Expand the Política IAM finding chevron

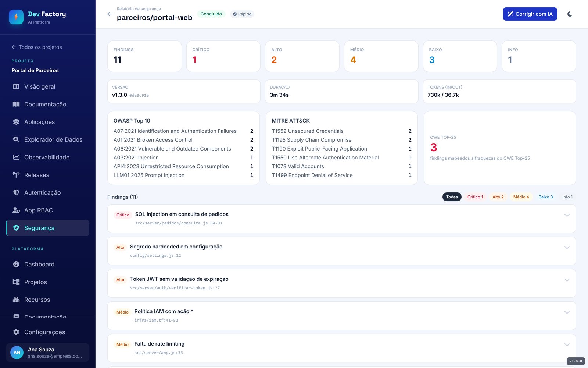(567, 312)
